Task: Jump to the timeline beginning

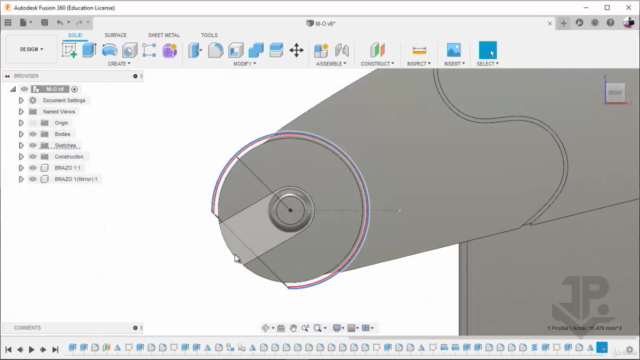Action: pyautogui.click(x=8, y=349)
